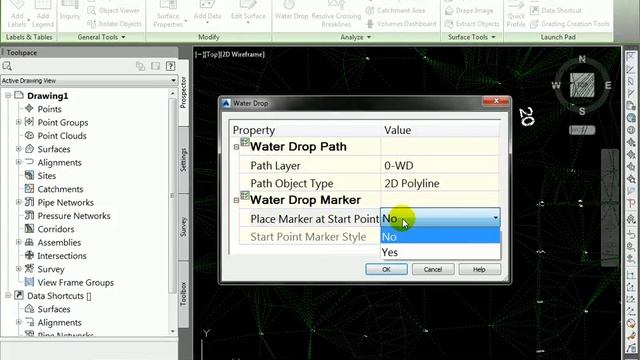This screenshot has width=640, height=360.
Task: Expand Analyze ribbon panel
Action: tap(356, 37)
